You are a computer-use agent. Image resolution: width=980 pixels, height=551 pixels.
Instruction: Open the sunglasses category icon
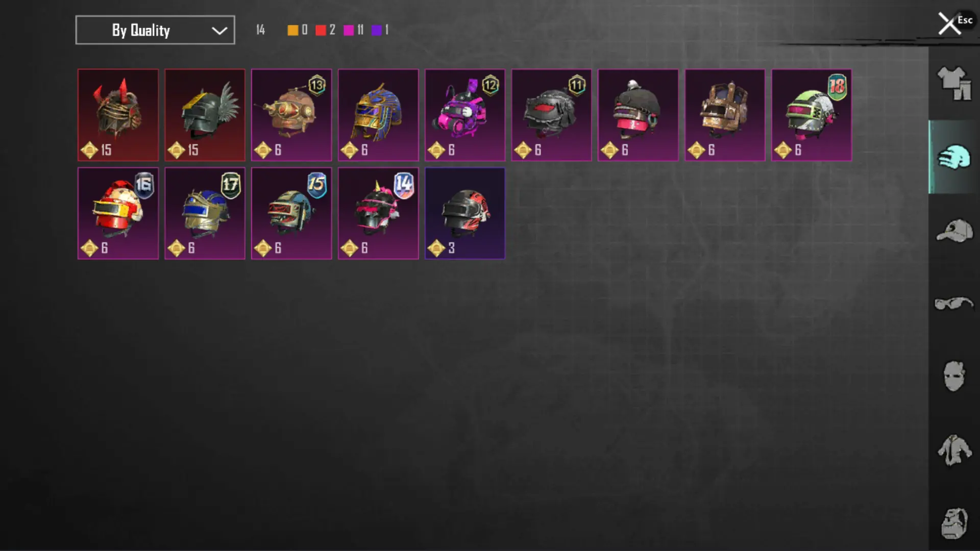(954, 304)
